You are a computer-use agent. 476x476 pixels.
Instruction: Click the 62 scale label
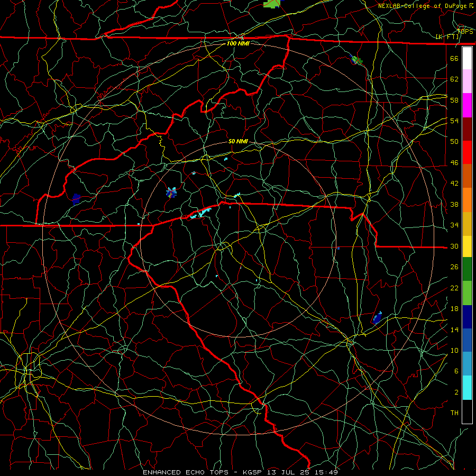tap(454, 79)
